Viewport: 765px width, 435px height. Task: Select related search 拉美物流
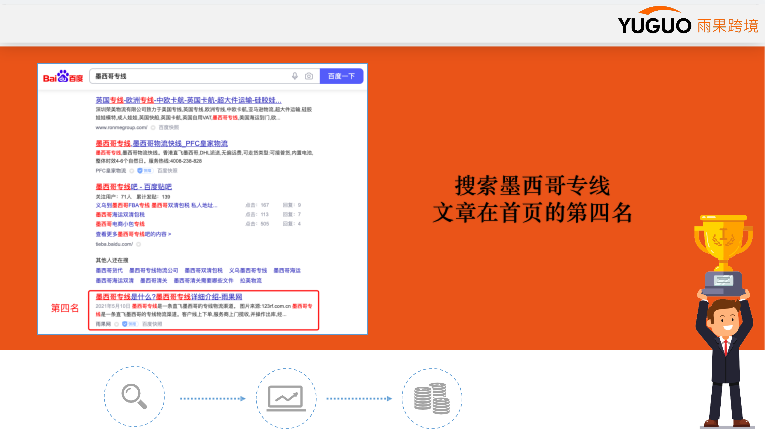pos(251,281)
